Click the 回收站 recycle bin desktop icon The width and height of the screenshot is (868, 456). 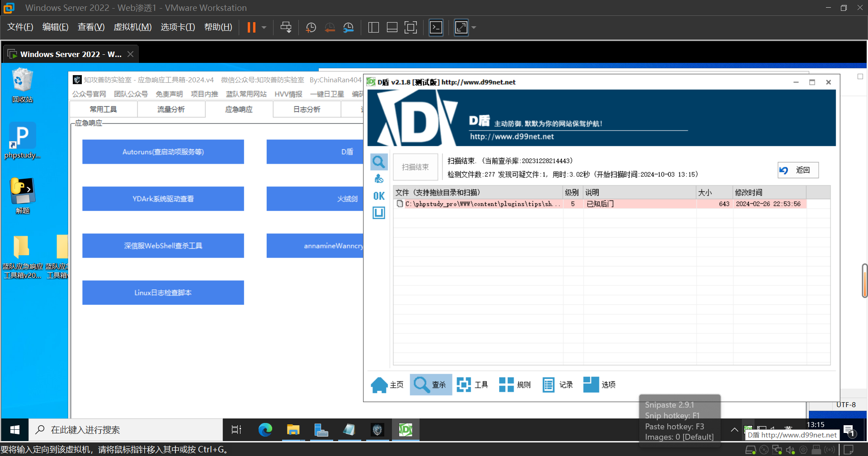pos(22,85)
